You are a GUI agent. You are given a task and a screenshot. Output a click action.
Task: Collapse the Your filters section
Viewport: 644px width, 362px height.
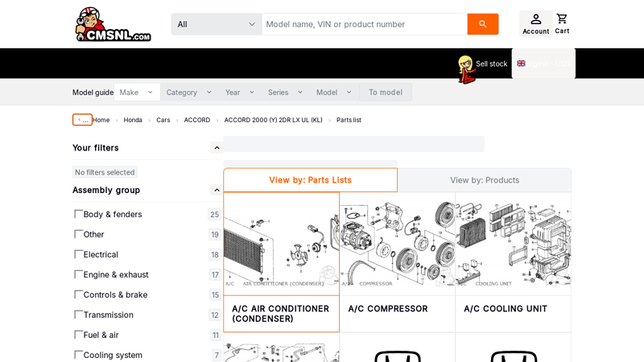point(217,148)
